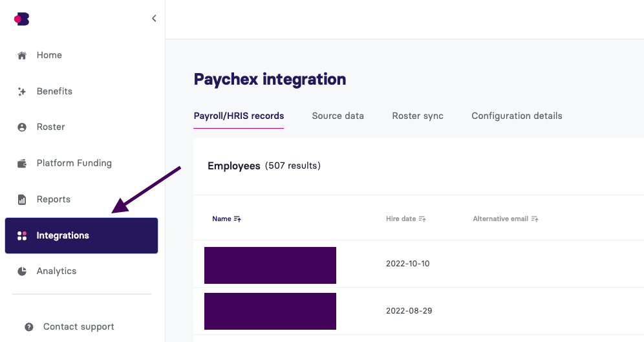Click the Analytics pie chart icon
The height and width of the screenshot is (342, 644).
click(x=22, y=271)
